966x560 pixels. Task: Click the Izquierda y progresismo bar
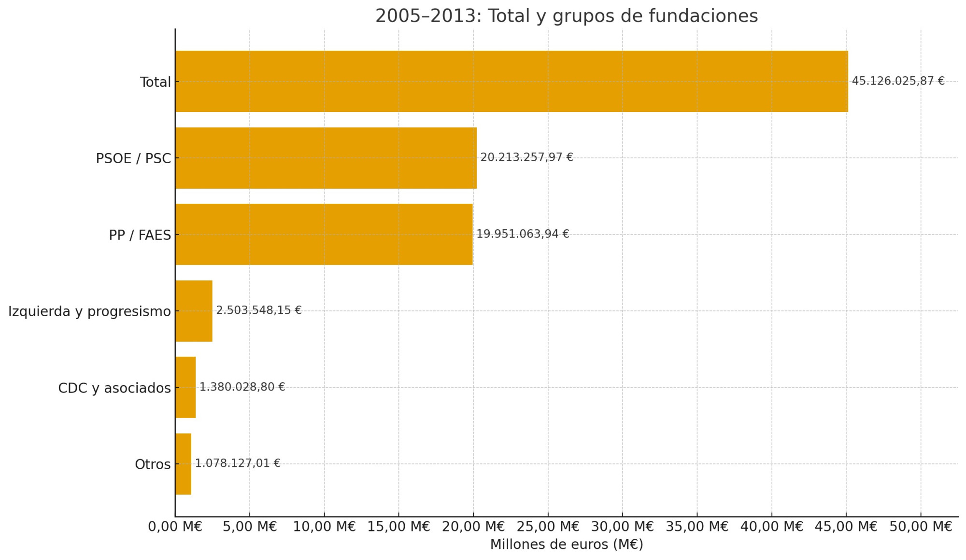point(194,311)
